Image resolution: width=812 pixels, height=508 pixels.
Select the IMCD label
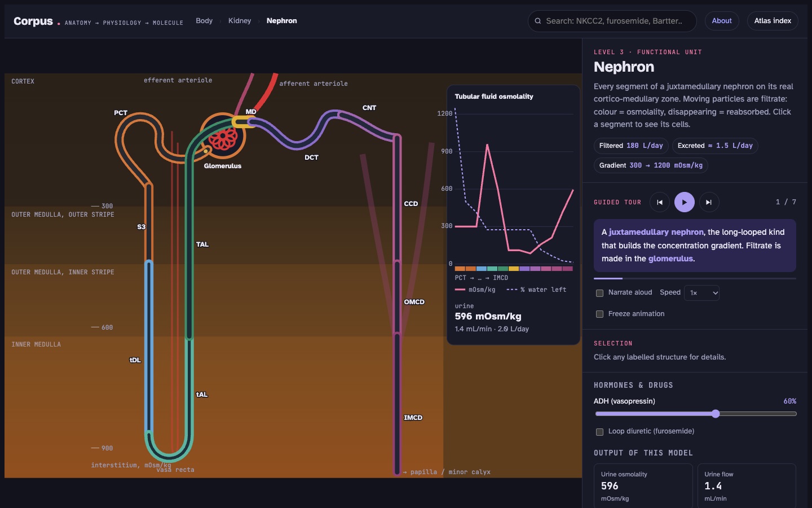click(x=413, y=418)
